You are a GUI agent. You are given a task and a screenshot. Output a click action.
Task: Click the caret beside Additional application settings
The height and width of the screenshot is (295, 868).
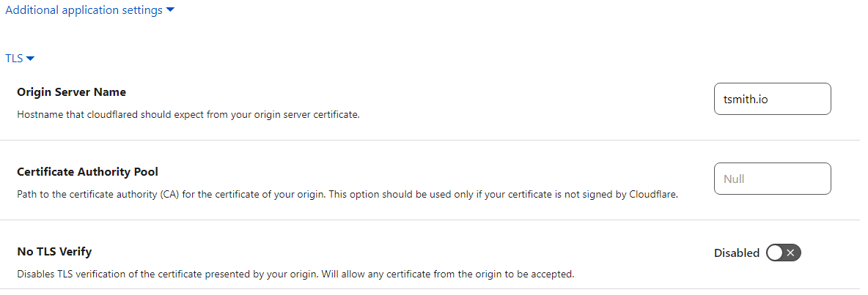(x=170, y=10)
